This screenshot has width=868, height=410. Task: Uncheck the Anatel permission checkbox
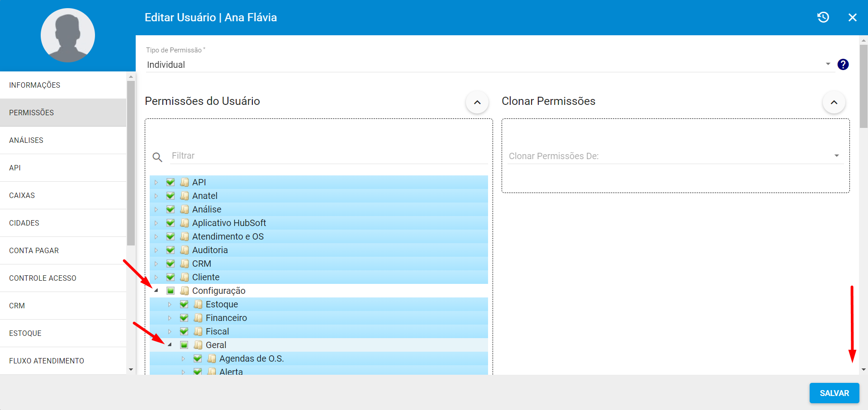pyautogui.click(x=171, y=196)
